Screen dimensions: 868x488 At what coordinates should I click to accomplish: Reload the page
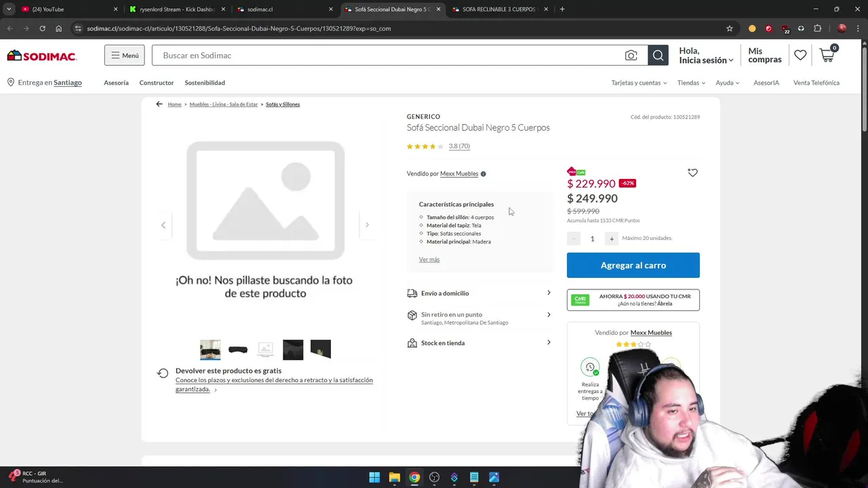42,28
